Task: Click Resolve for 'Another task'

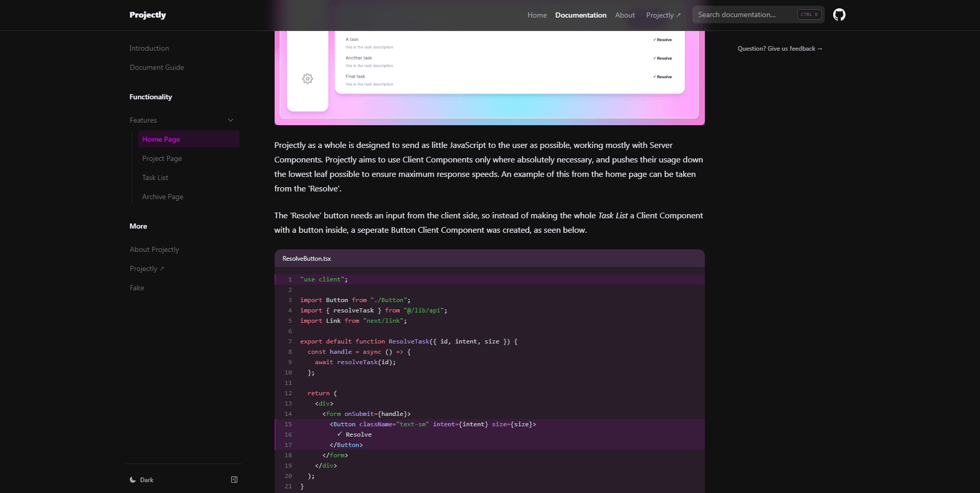Action: tap(662, 58)
